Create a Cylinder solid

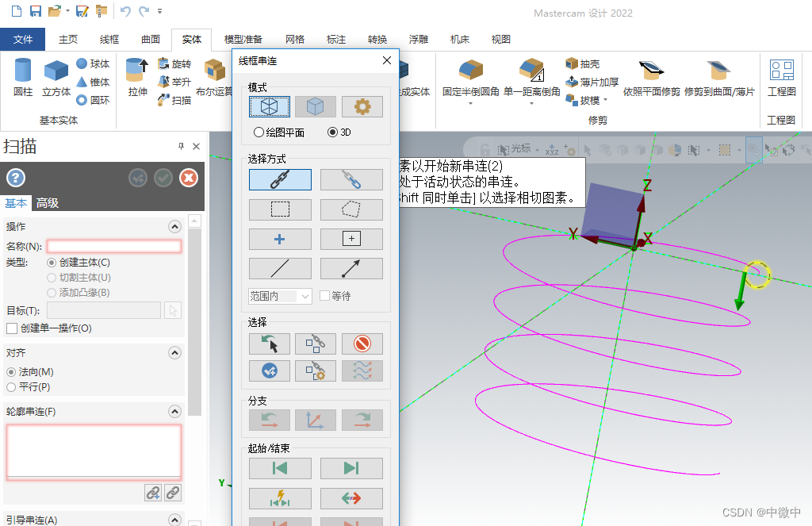23,78
